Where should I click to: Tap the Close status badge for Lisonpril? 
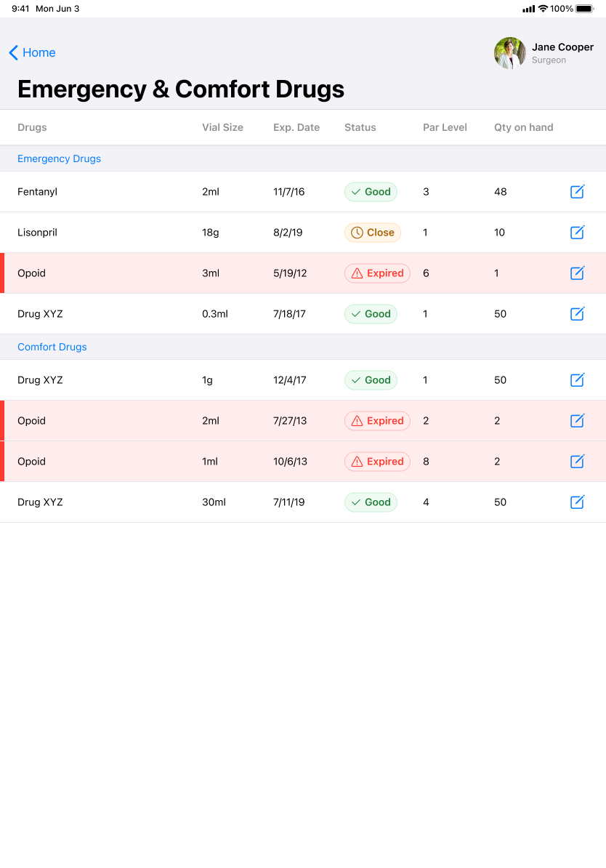[x=372, y=233]
